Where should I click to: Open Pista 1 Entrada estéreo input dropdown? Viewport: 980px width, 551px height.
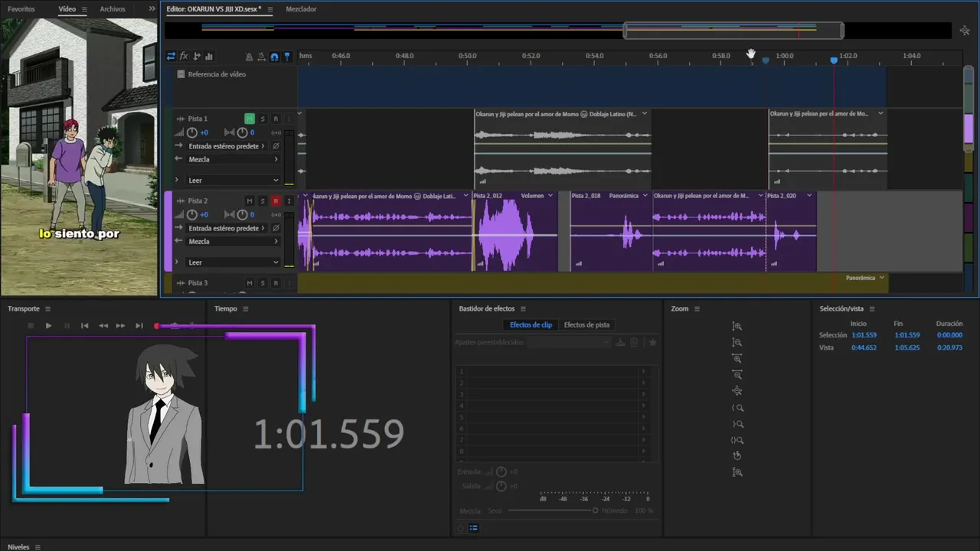227,146
